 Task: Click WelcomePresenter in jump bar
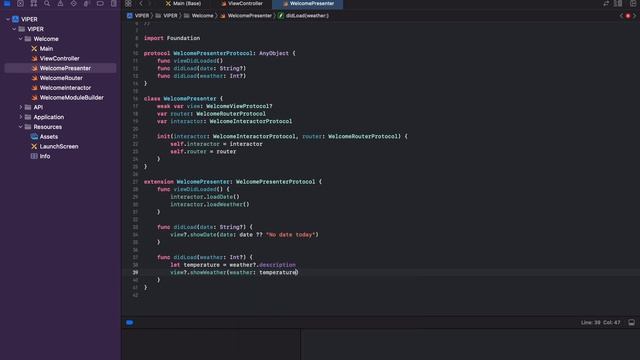tap(246, 16)
